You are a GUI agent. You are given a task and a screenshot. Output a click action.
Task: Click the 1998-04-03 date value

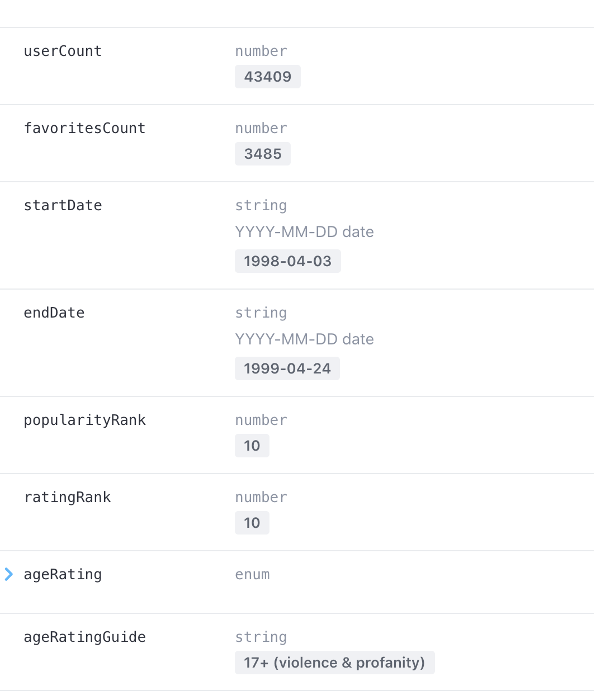287,261
